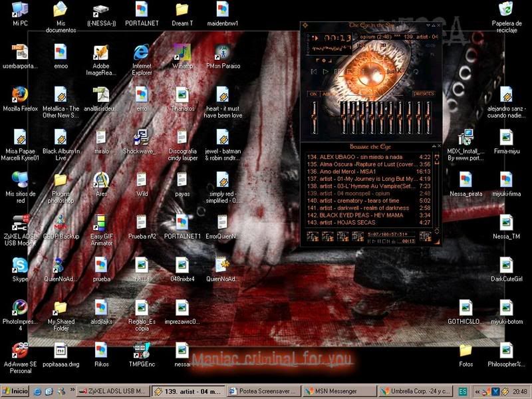The width and height of the screenshot is (532, 399).
Task: Open the Winamp equalizer Presets menu
Action: (424, 93)
